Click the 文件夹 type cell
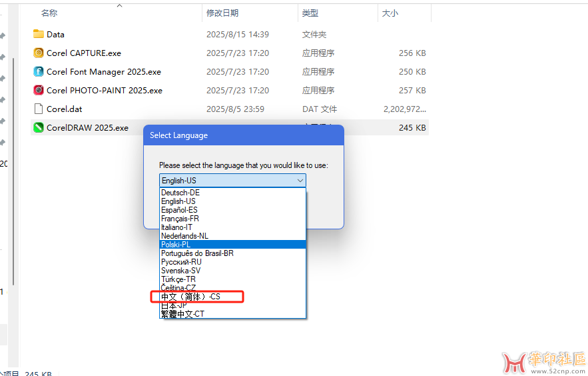588x376 pixels. 314,35
